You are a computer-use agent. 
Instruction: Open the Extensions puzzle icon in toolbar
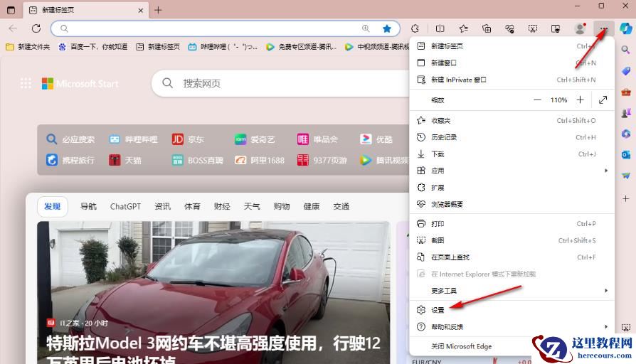415,28
